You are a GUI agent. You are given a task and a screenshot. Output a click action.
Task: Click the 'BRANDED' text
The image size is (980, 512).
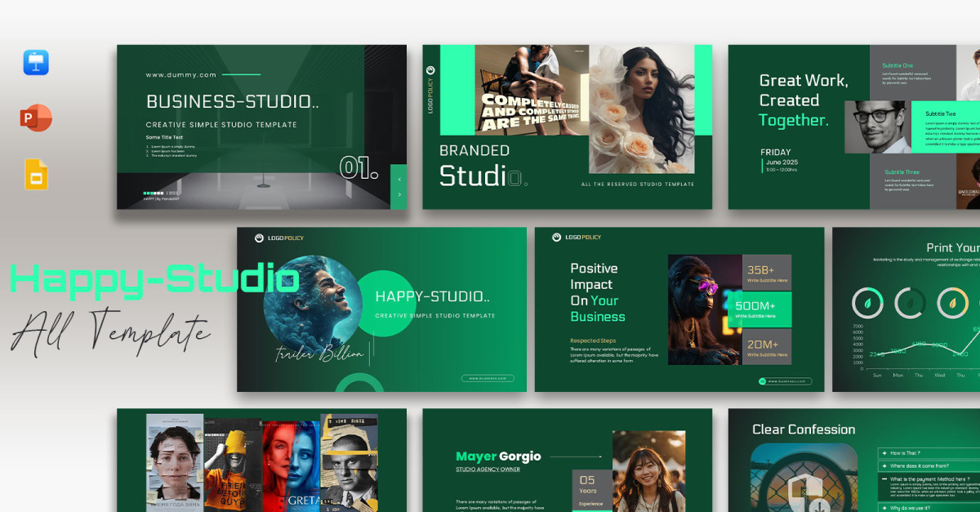[474, 150]
